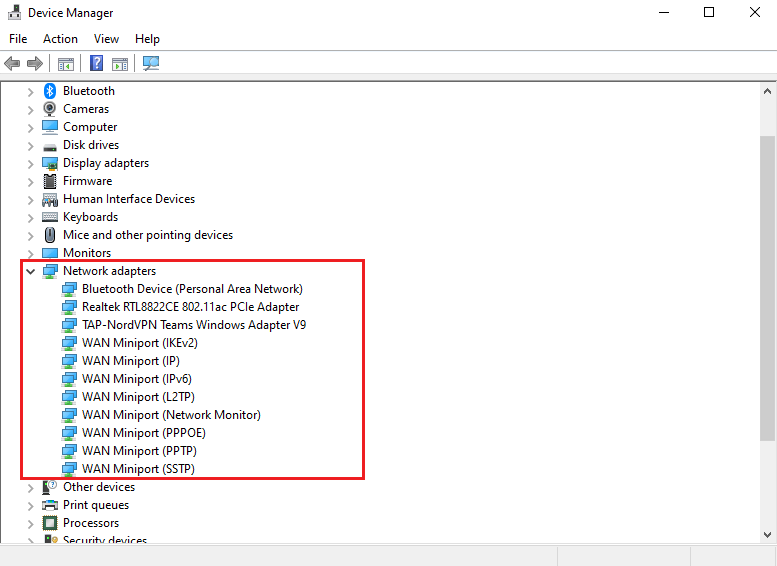Image resolution: width=777 pixels, height=566 pixels.
Task: Click icon next to TAP-NordVPN adapter
Action: [x=69, y=325]
